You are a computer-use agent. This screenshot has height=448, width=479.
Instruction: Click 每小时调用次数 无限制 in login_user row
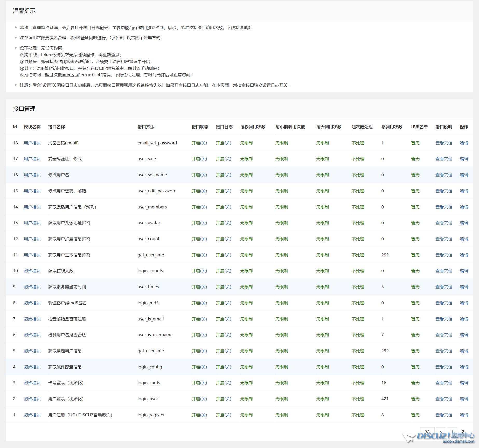tap(281, 399)
